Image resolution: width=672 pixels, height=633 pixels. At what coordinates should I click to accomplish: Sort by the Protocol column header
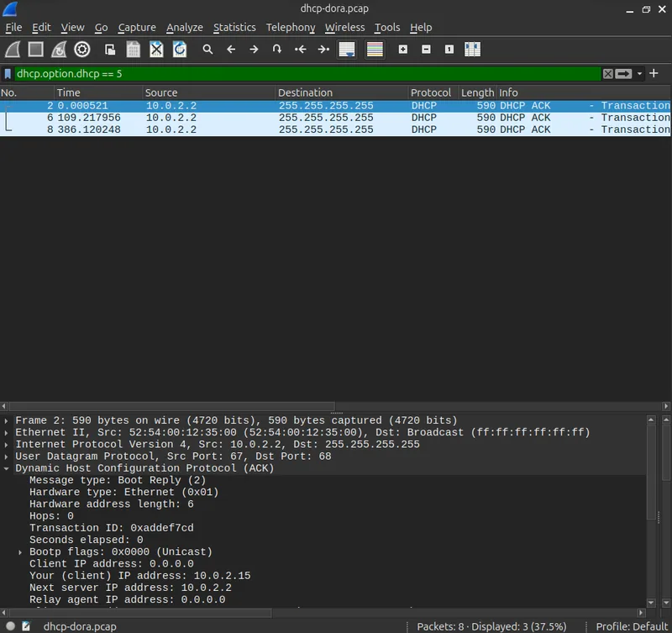(433, 92)
